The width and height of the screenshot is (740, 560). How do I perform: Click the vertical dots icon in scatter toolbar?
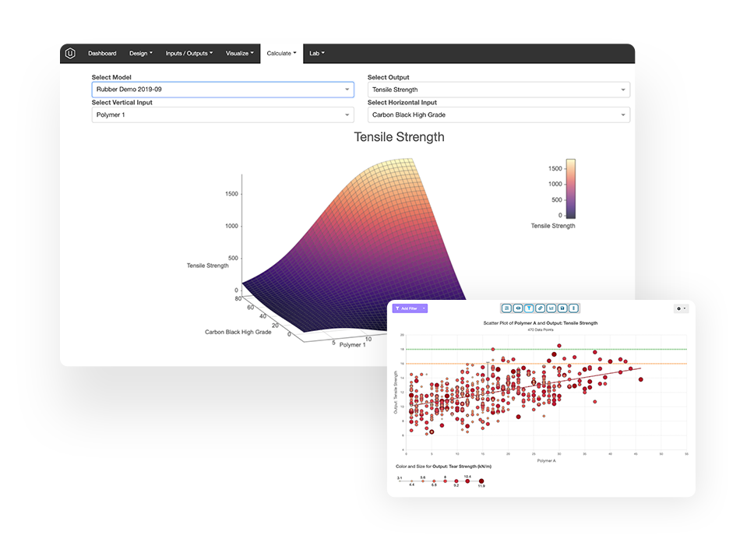pyautogui.click(x=573, y=308)
